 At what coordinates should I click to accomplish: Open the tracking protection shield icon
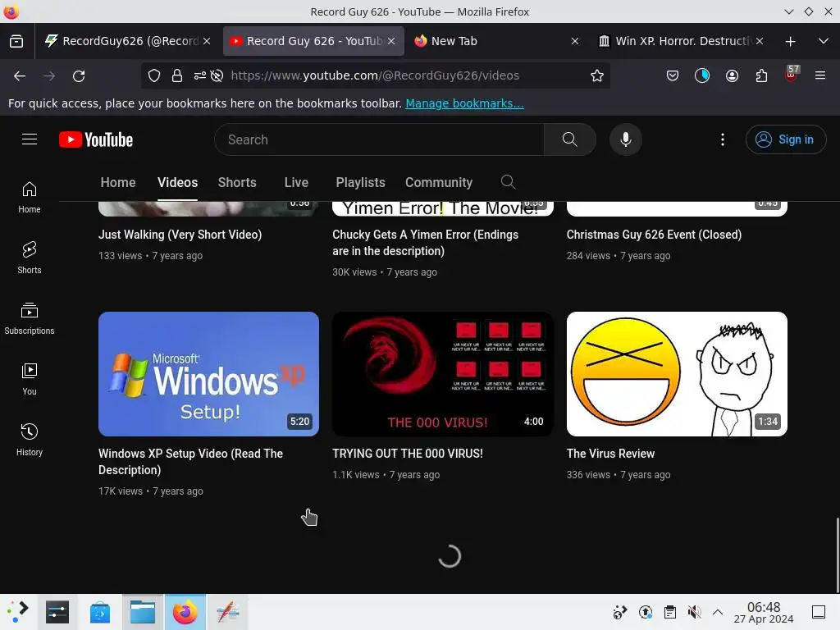point(154,75)
